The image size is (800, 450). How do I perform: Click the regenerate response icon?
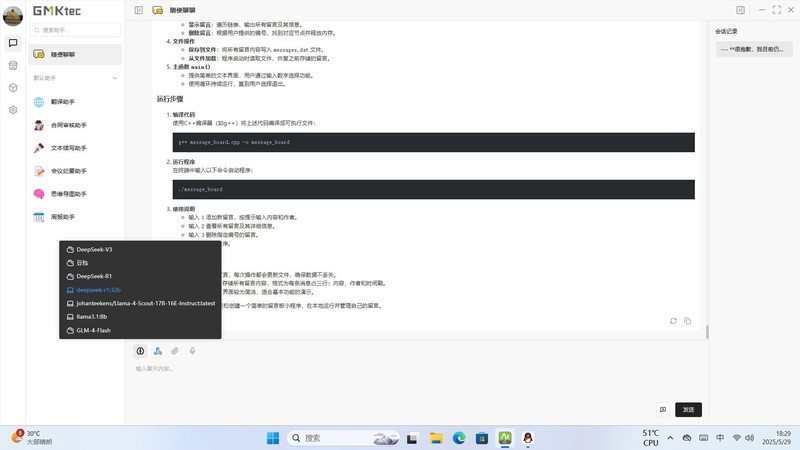tap(673, 321)
